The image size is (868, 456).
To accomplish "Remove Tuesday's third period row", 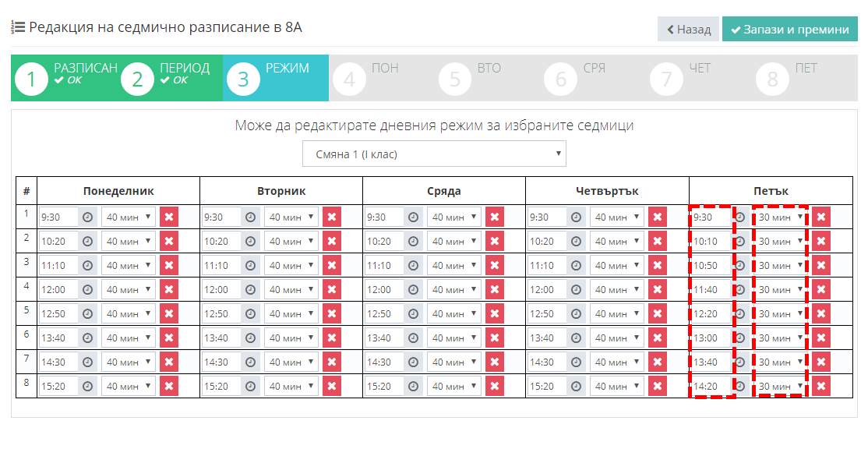I will click(x=332, y=266).
